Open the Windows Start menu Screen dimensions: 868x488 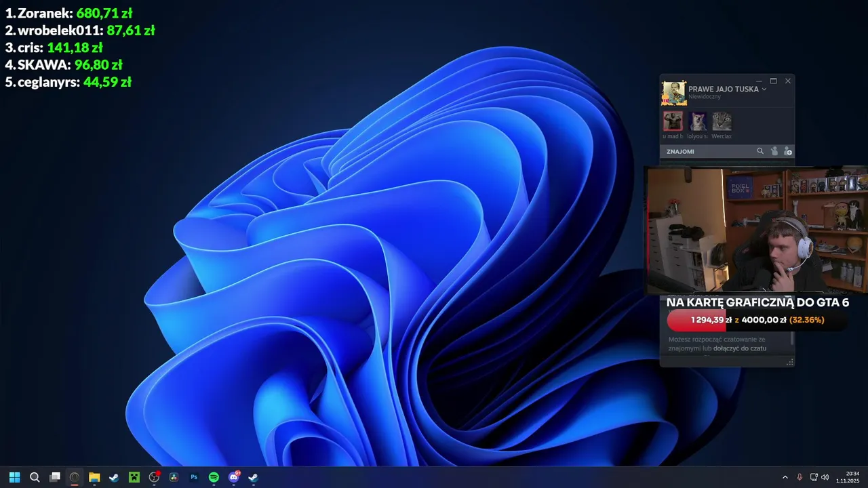click(x=14, y=477)
